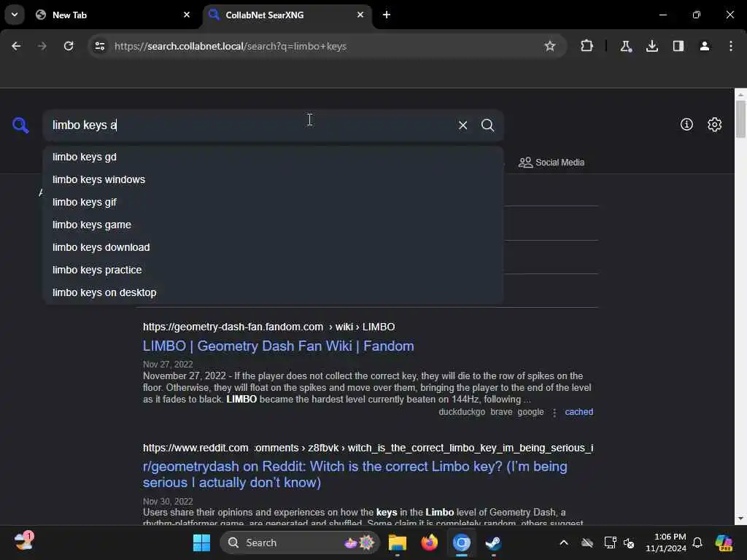The width and height of the screenshot is (747, 560).
Task: Reload the current page
Action: coord(69,46)
